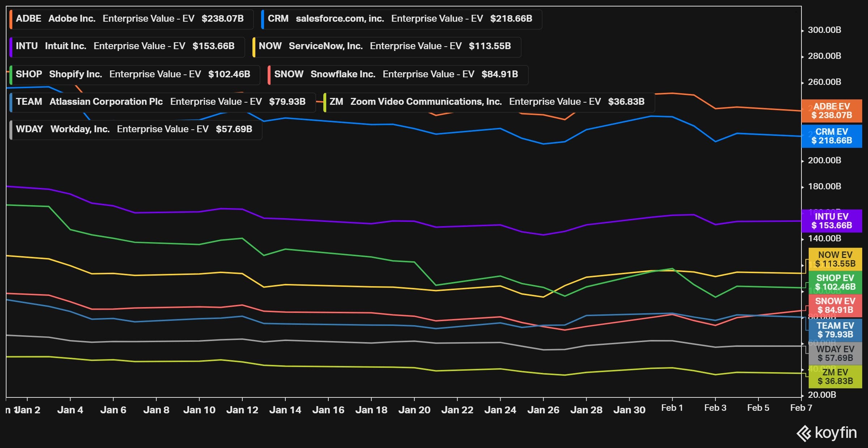Click the Feb 3 date label
868x448 pixels.
tap(715, 408)
